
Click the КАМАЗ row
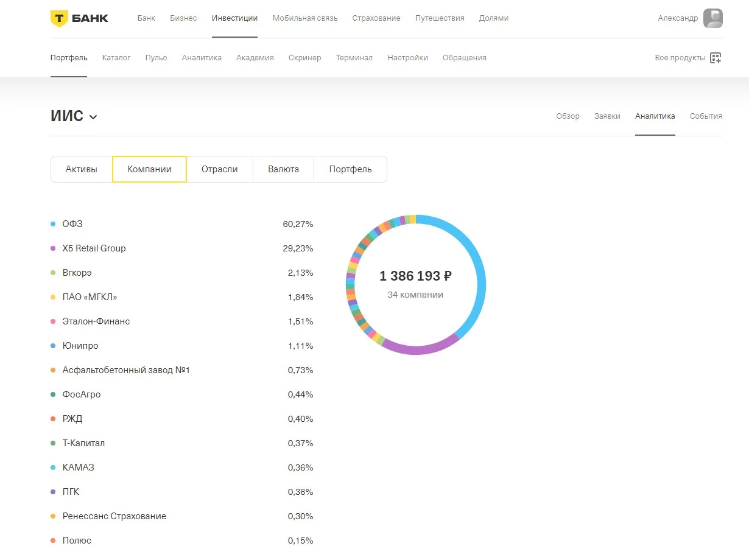[181, 467]
